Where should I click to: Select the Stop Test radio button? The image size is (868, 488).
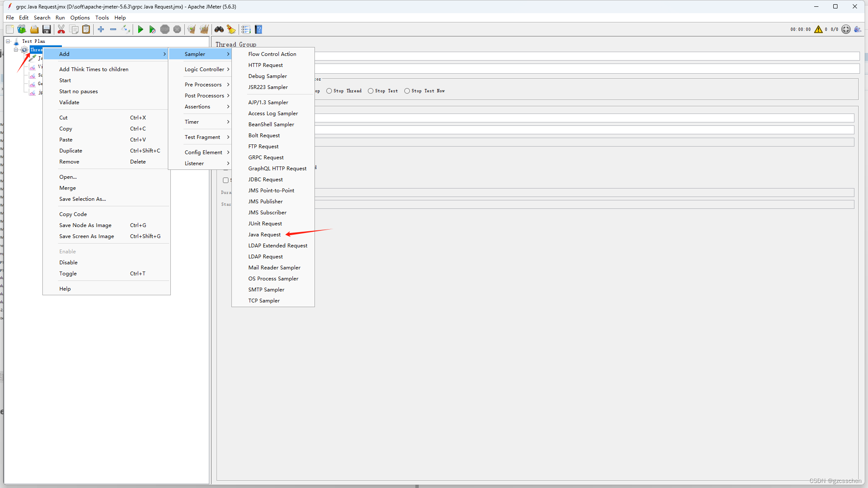click(370, 91)
